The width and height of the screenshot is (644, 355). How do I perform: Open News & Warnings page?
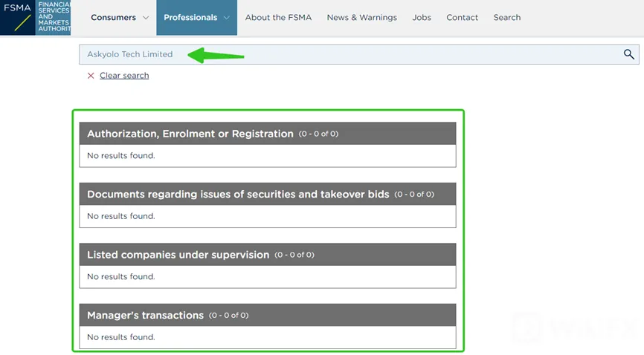tap(362, 17)
